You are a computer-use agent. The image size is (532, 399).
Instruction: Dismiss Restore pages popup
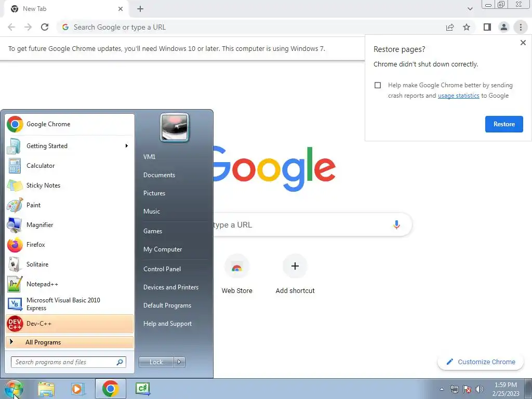pos(523,43)
